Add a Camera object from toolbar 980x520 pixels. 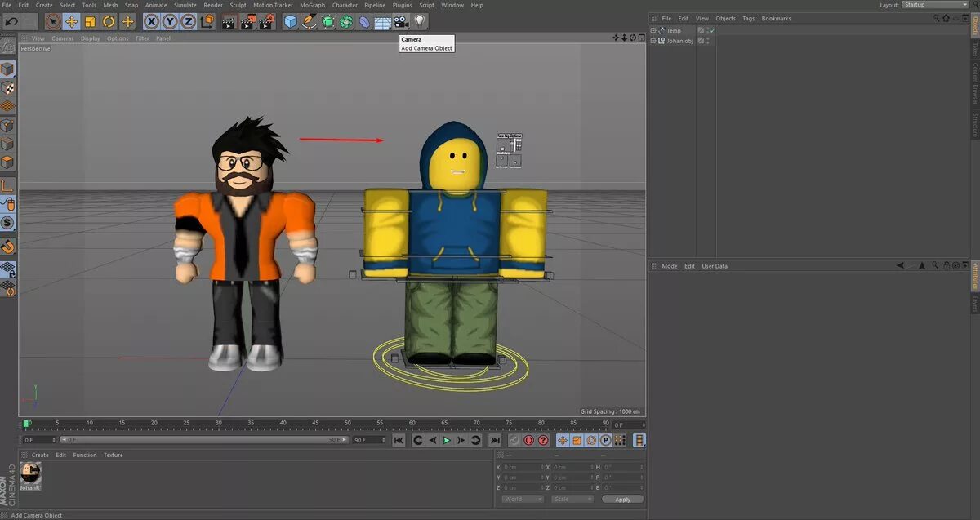[x=401, y=21]
